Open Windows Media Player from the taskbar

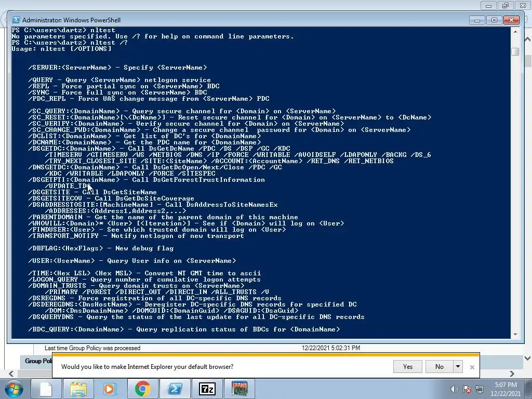[110, 389]
